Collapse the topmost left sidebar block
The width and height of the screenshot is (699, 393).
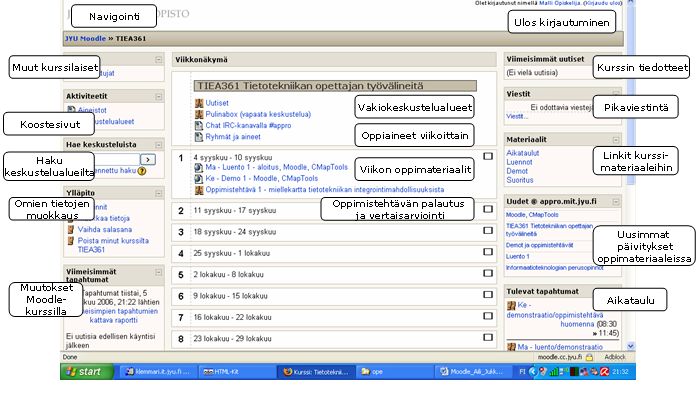[x=159, y=59]
